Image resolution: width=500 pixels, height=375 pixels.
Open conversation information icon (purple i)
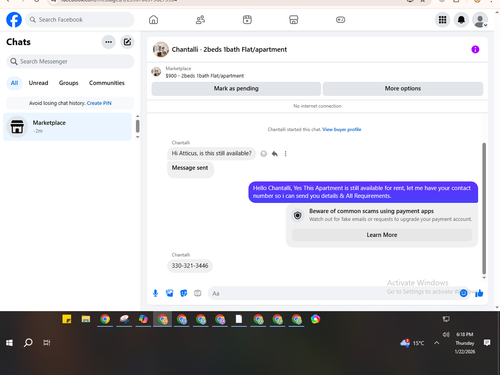pos(475,49)
